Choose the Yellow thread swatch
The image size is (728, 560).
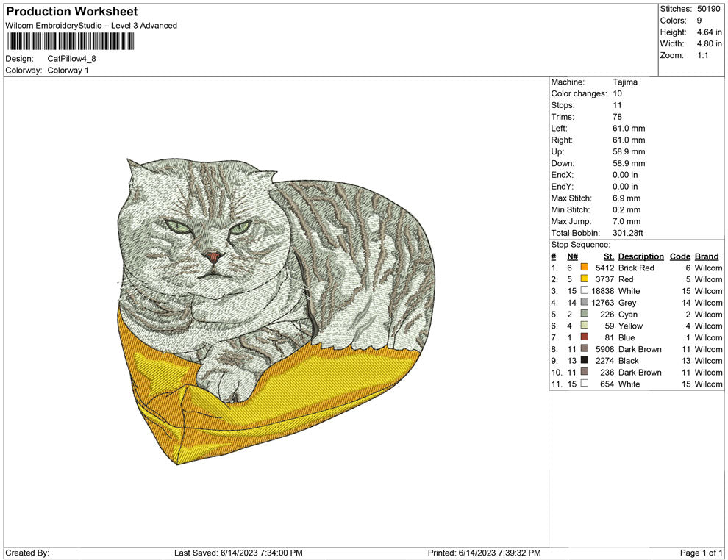click(x=583, y=326)
